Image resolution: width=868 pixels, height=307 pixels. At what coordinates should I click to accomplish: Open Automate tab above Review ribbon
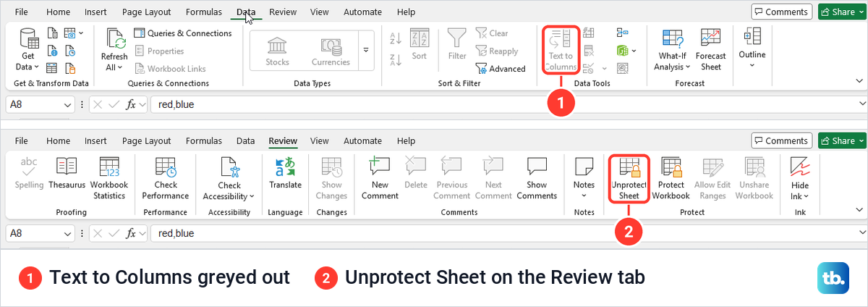(362, 140)
